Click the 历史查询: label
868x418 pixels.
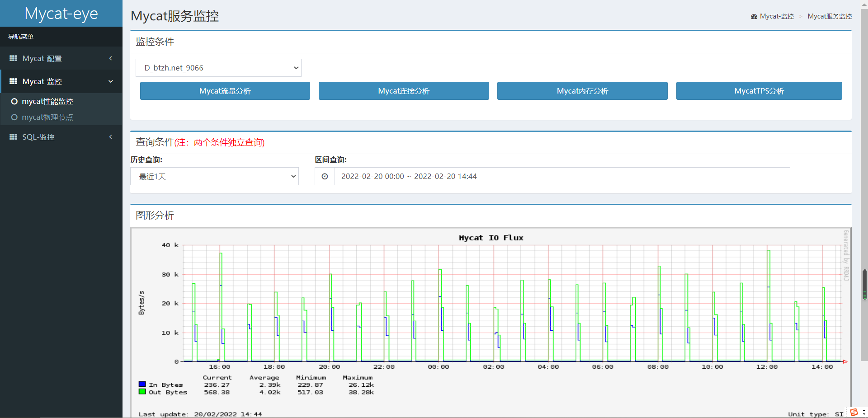(146, 160)
